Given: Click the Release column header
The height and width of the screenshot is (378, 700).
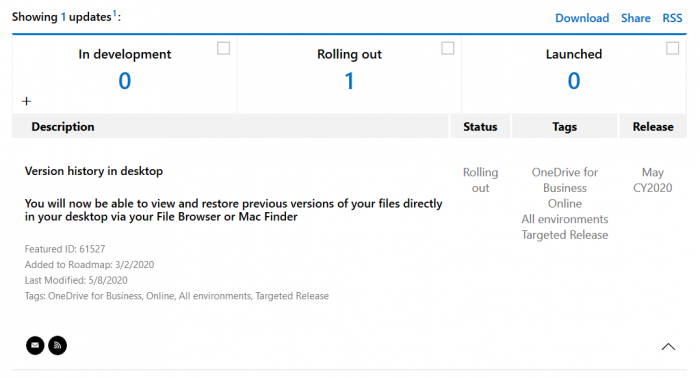Looking at the screenshot, I should pyautogui.click(x=653, y=127).
